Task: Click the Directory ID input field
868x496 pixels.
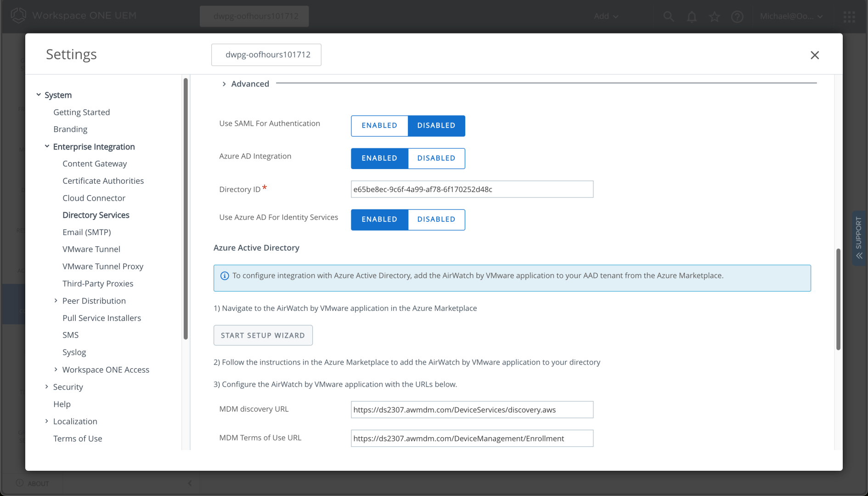Action: click(x=472, y=189)
